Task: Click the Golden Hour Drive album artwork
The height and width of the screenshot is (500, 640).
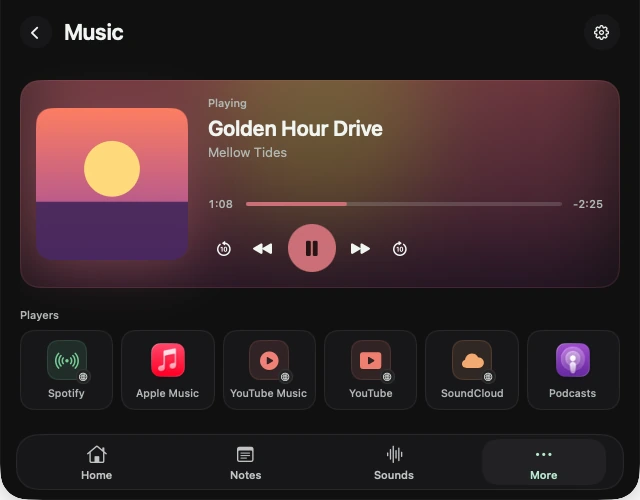Action: [112, 184]
